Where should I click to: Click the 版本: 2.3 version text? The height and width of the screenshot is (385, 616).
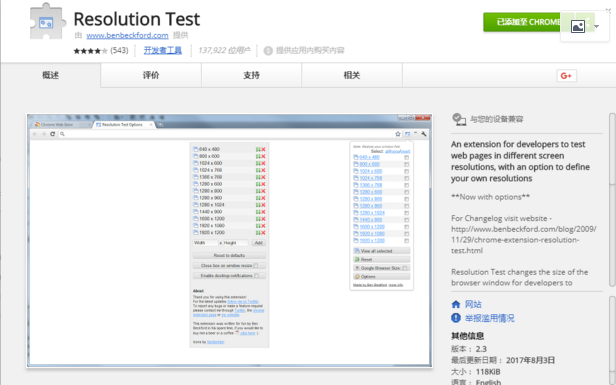coord(469,349)
